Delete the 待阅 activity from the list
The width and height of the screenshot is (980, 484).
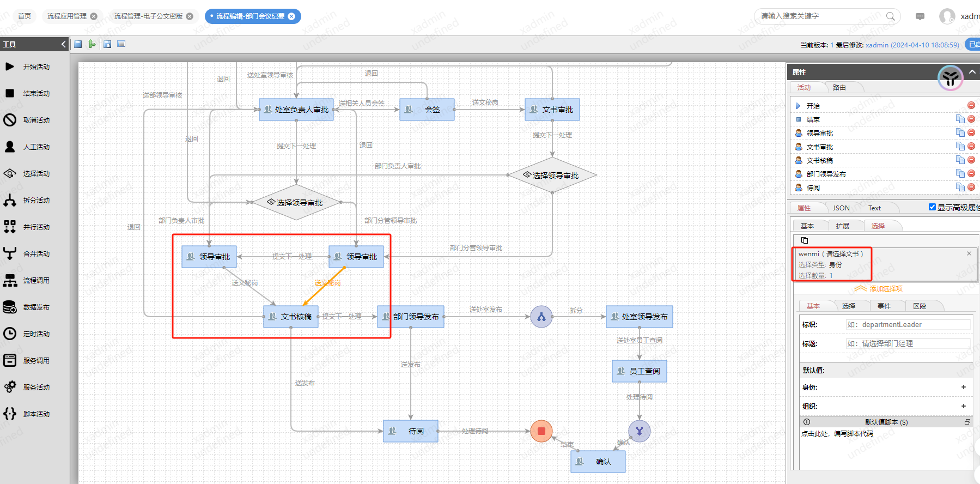[971, 187]
